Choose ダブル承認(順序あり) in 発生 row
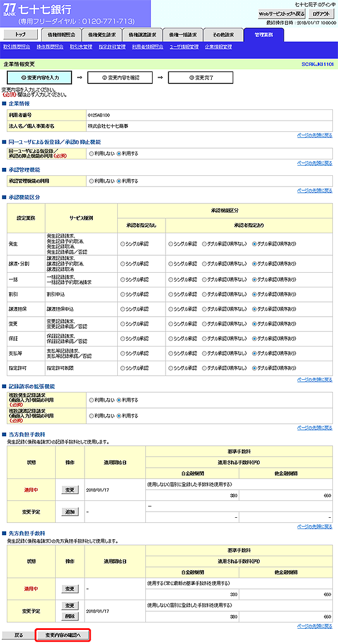Viewport: 338px width, 644px height. [x=255, y=244]
